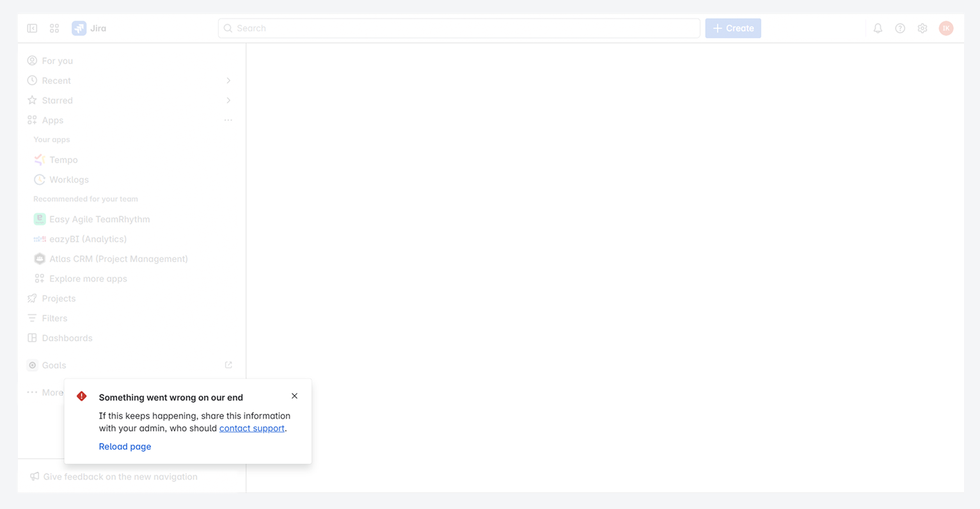Click the Tempo app icon
Screen dimensions: 980x509
[40, 160]
